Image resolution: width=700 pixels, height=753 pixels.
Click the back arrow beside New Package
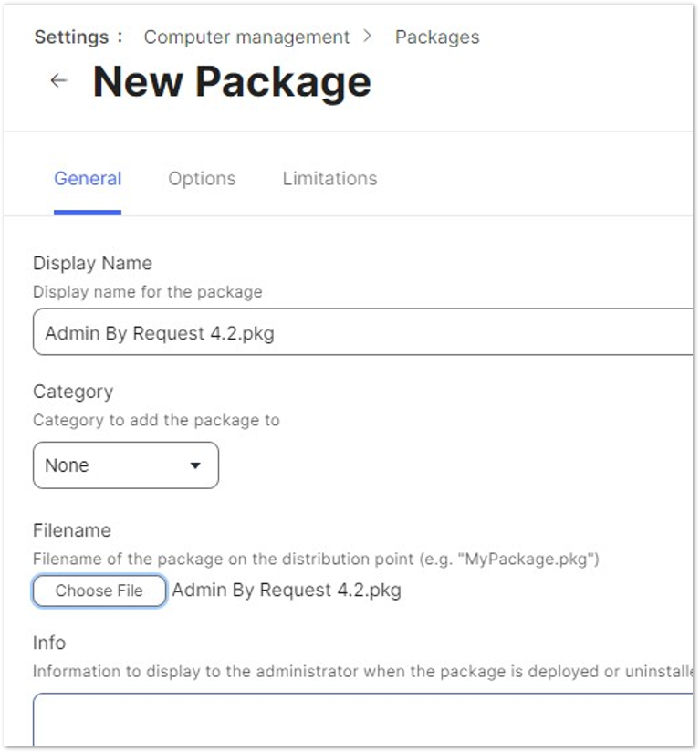[58, 80]
